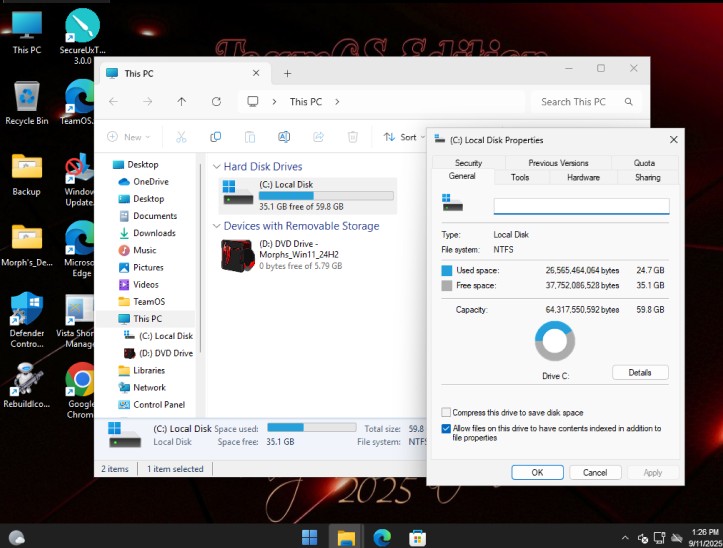Open Microsoft Edge from the taskbar
This screenshot has width=723, height=548.
[x=382, y=537]
